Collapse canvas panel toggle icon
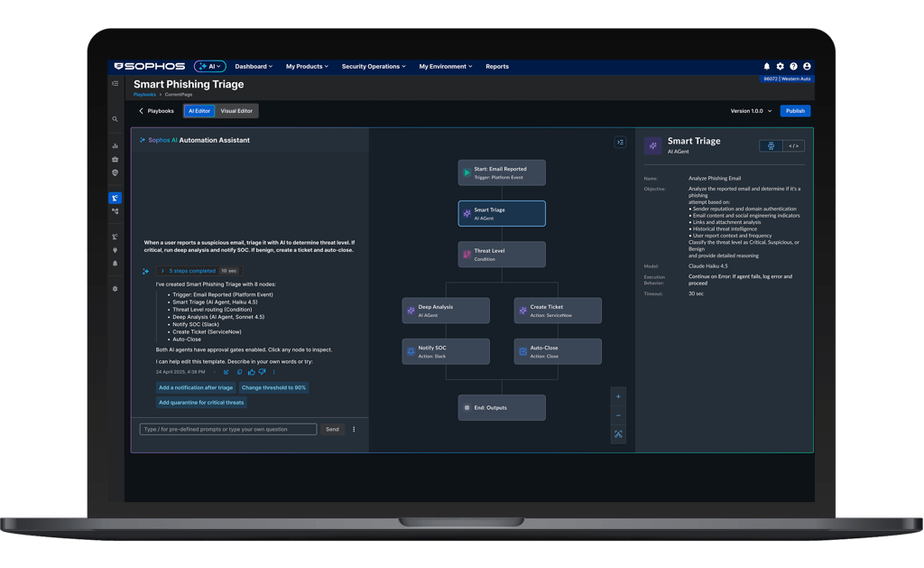Viewport: 924px width, 568px height. click(620, 142)
